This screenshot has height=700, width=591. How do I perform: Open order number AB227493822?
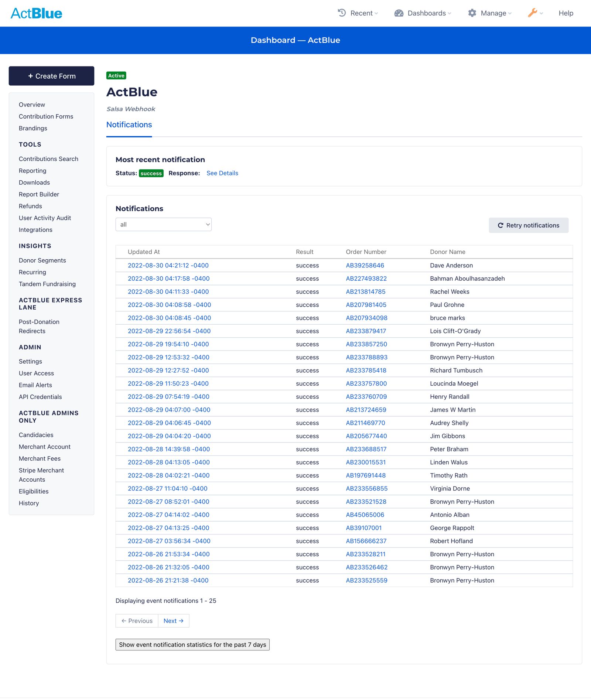(x=366, y=279)
